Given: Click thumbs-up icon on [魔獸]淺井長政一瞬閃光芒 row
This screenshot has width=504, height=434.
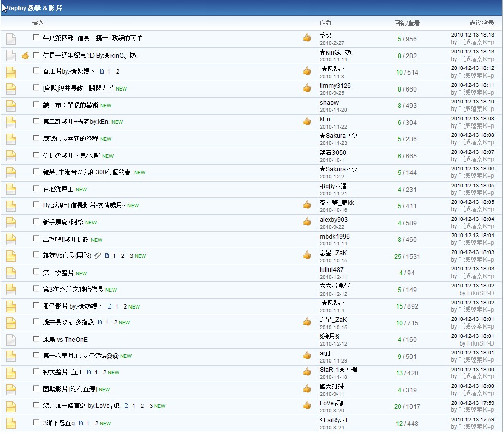Looking at the screenshot, I should [x=307, y=87].
